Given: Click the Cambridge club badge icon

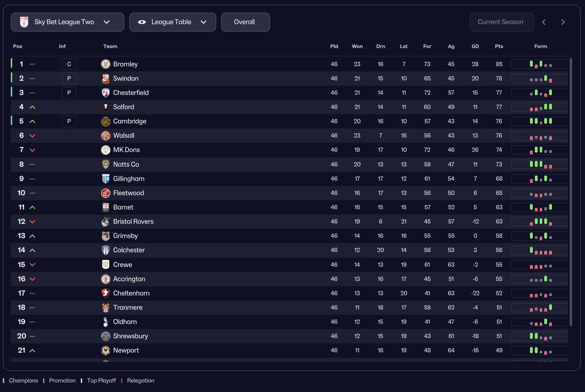Looking at the screenshot, I should [x=106, y=121].
